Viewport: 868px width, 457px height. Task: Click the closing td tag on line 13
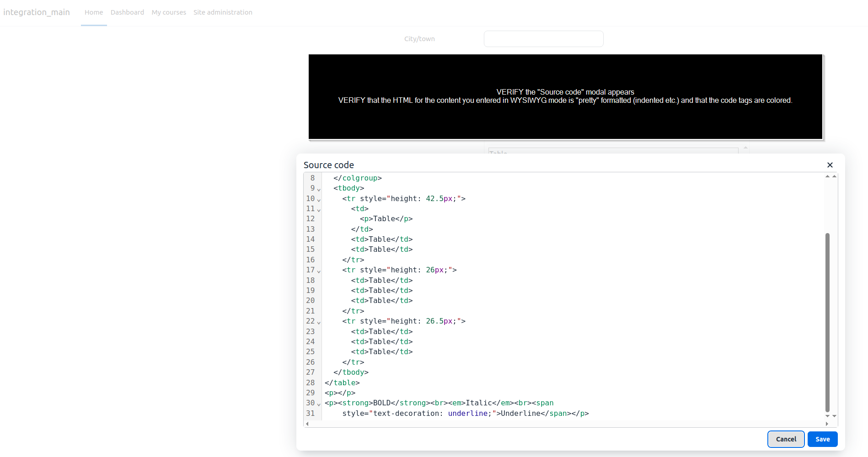tap(362, 229)
